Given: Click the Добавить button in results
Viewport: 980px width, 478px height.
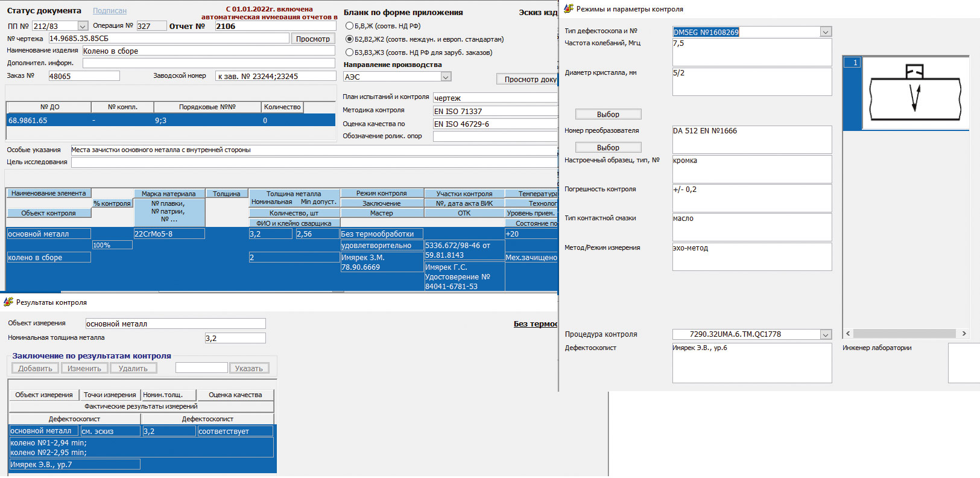Looking at the screenshot, I should point(36,368).
